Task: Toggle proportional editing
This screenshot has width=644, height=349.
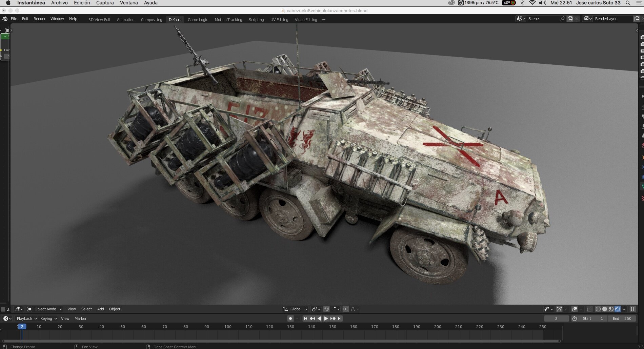Action: coord(346,309)
